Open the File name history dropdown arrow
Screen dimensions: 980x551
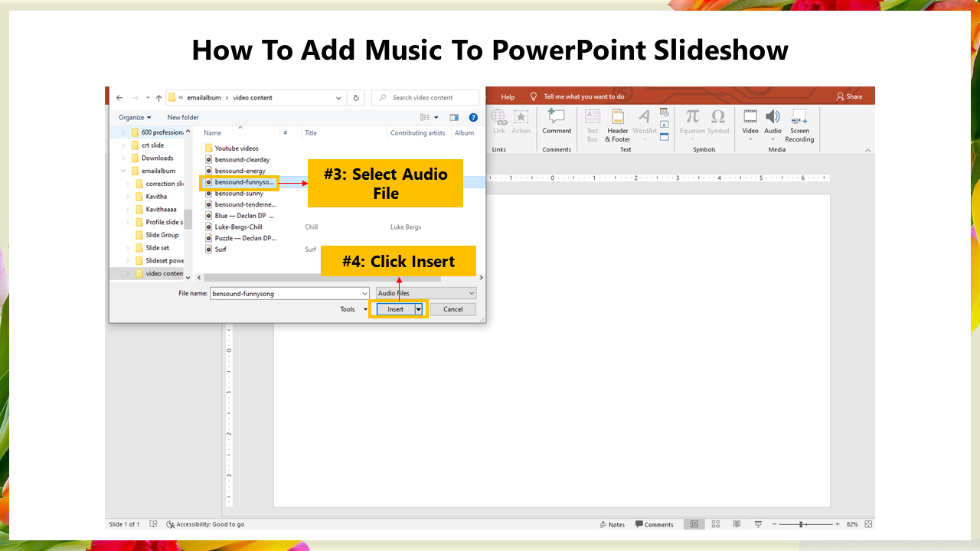pyautogui.click(x=364, y=293)
